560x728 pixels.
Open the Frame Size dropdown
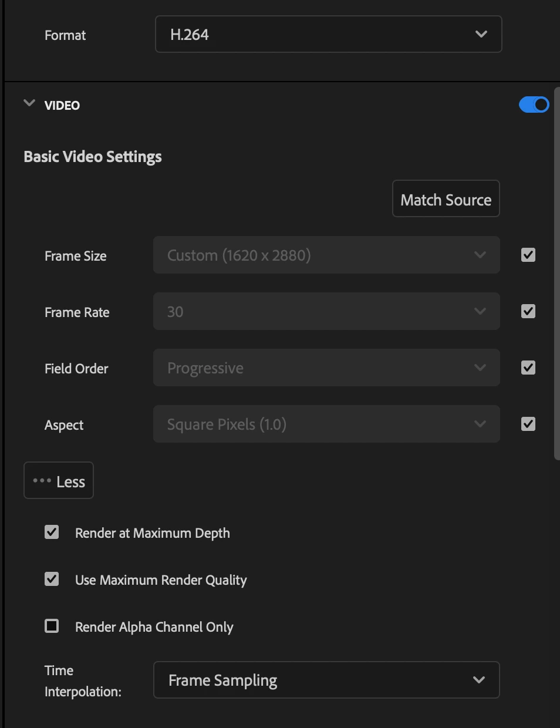(326, 255)
